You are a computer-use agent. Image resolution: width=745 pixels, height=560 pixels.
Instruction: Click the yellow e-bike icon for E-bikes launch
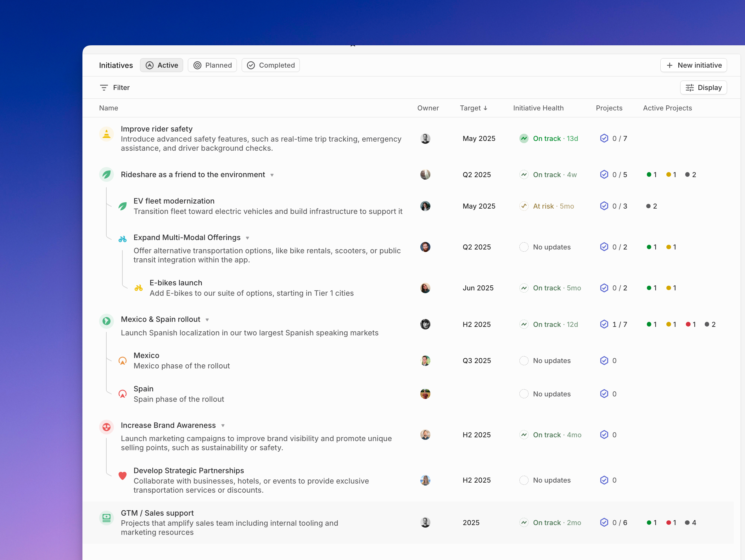click(138, 288)
